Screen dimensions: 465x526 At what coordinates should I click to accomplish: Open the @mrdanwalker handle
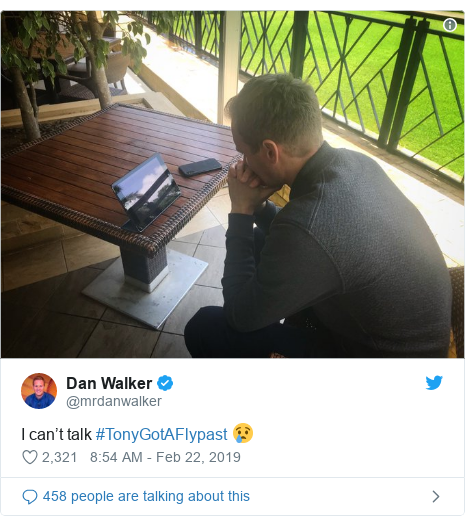tap(114, 401)
